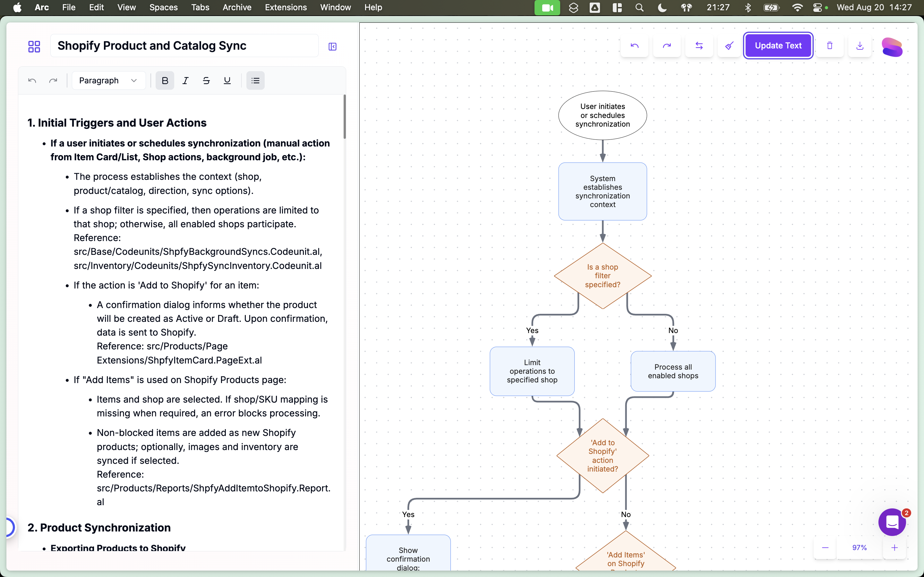Viewport: 924px width, 577px height.
Task: Open the Archive menu
Action: (237, 7)
